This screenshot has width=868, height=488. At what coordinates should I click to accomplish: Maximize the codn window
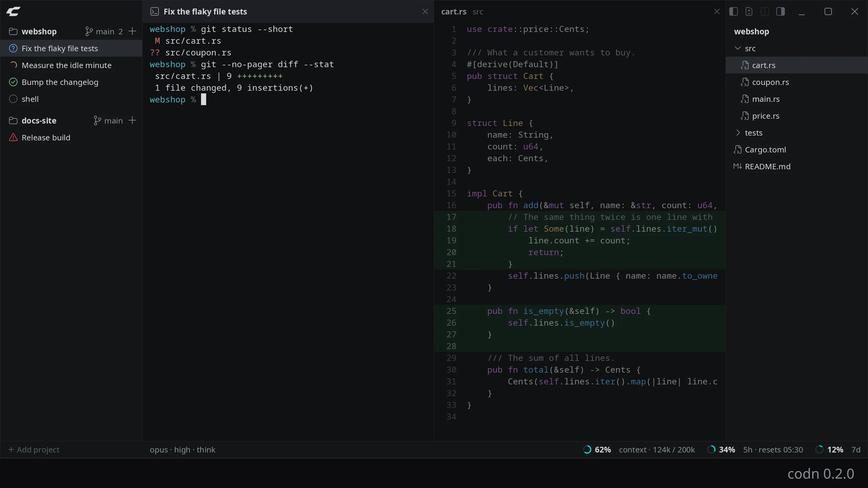pyautogui.click(x=828, y=11)
